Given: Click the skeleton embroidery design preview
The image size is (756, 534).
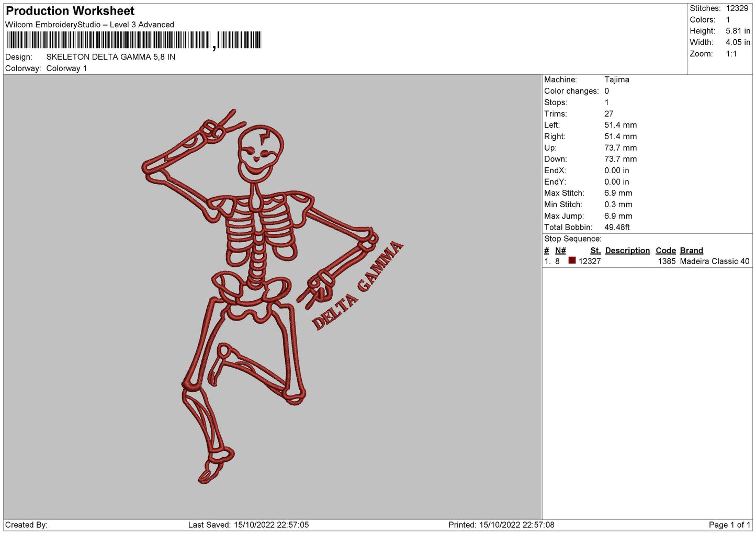Looking at the screenshot, I should 273,297.
